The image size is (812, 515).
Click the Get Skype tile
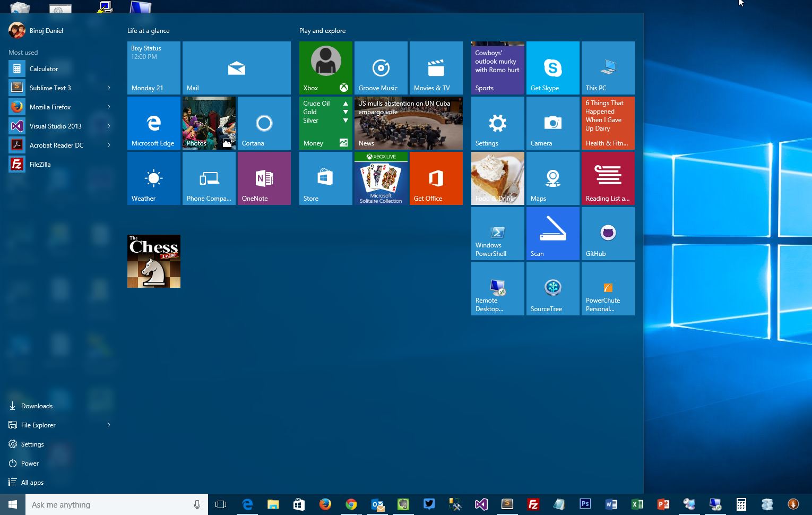click(x=553, y=68)
